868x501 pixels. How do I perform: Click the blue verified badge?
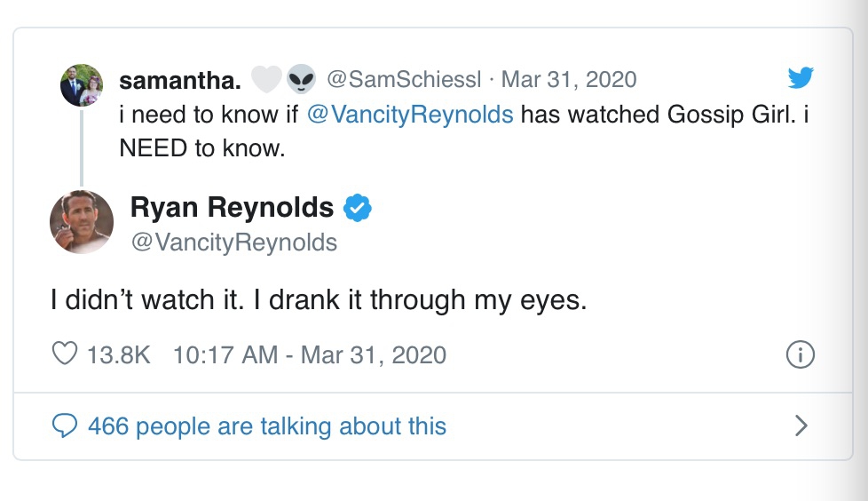coord(358,208)
